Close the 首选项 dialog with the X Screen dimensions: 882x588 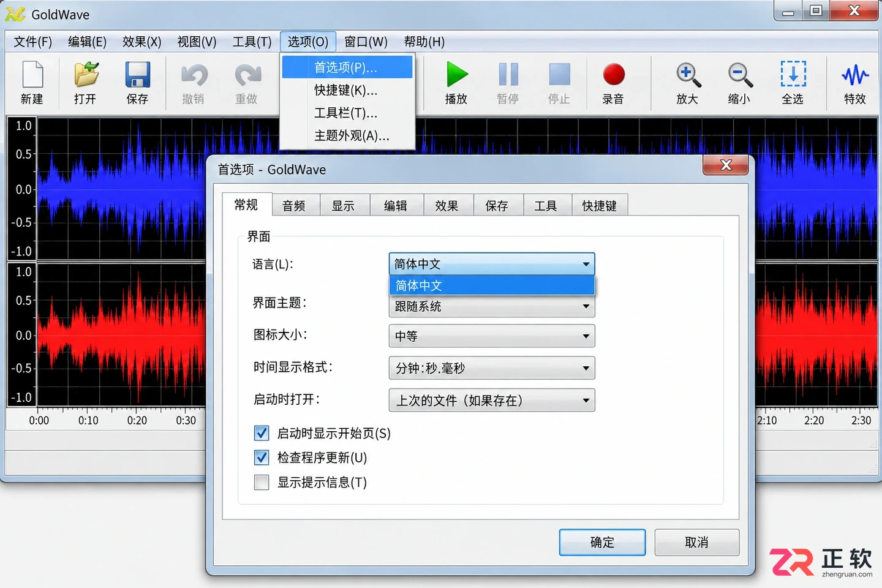(x=726, y=165)
